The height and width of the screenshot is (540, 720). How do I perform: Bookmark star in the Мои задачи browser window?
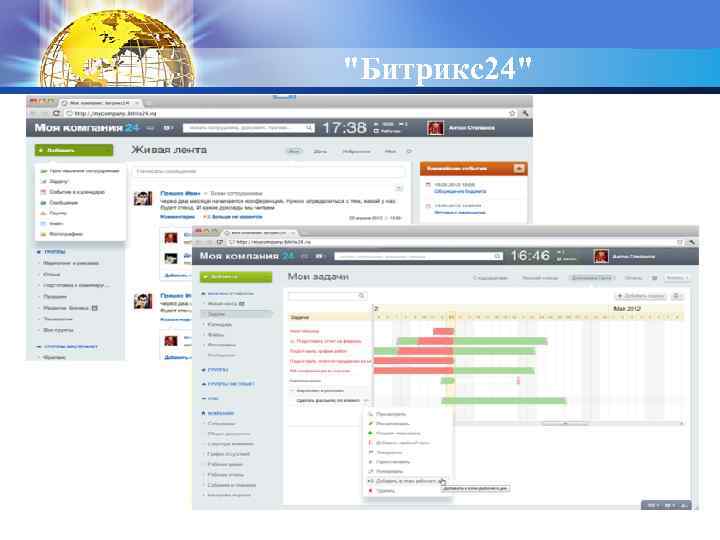point(680,242)
